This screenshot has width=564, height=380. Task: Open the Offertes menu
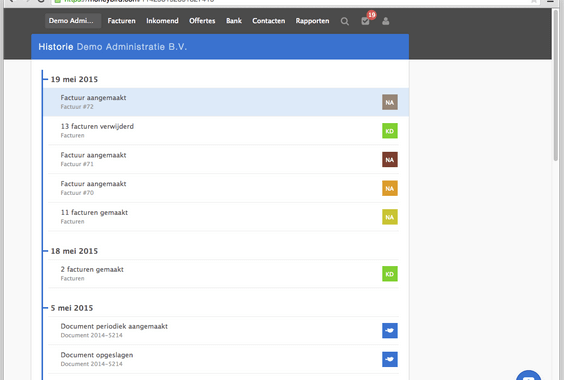202,21
